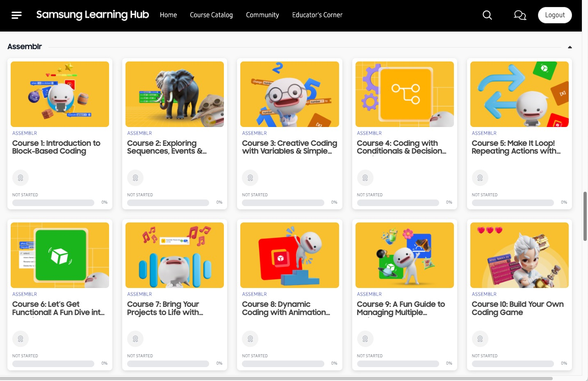Collapse the Assemblr section arrow
The height and width of the screenshot is (381, 588).
(570, 47)
